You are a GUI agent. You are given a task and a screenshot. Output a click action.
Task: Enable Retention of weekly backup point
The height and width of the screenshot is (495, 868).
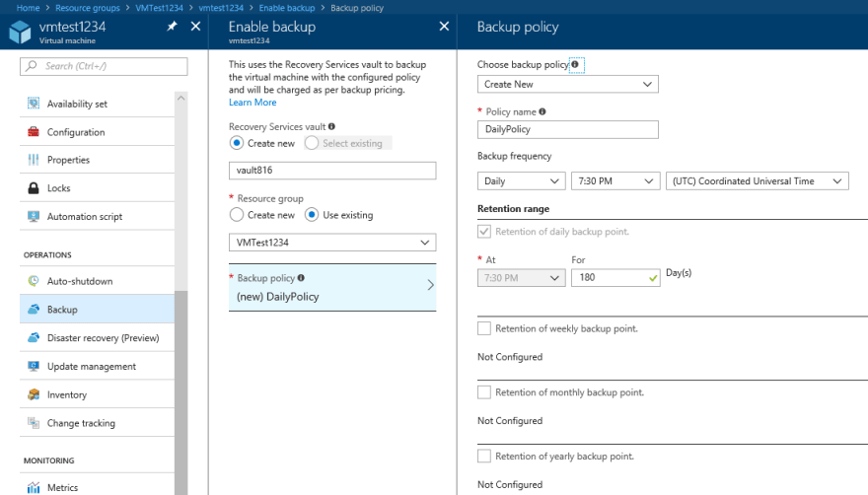pyautogui.click(x=484, y=328)
